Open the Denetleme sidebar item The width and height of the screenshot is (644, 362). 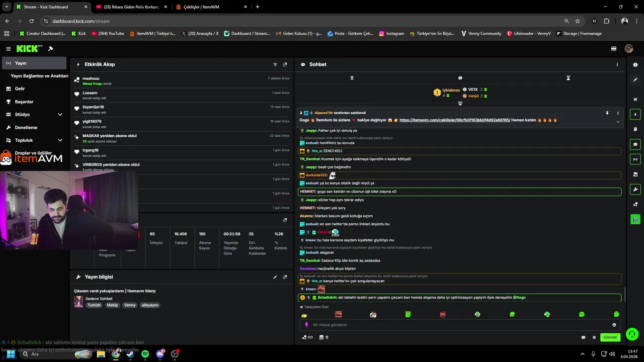(x=26, y=128)
